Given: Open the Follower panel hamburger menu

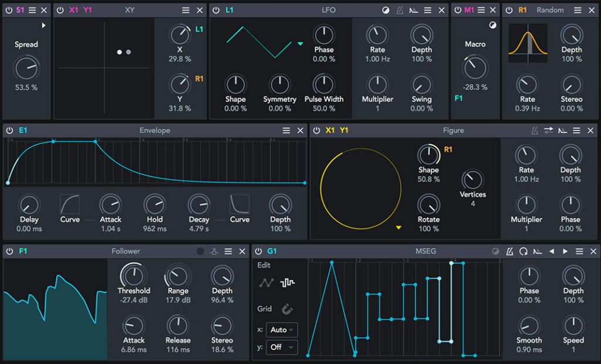Looking at the screenshot, I should pyautogui.click(x=228, y=251).
